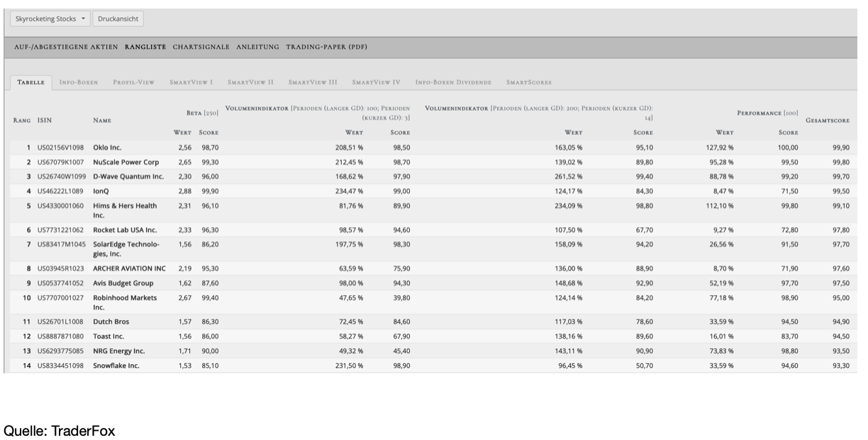Open Chartsignale menu item
Viewport: 868px width, 440px height.
pos(201,47)
